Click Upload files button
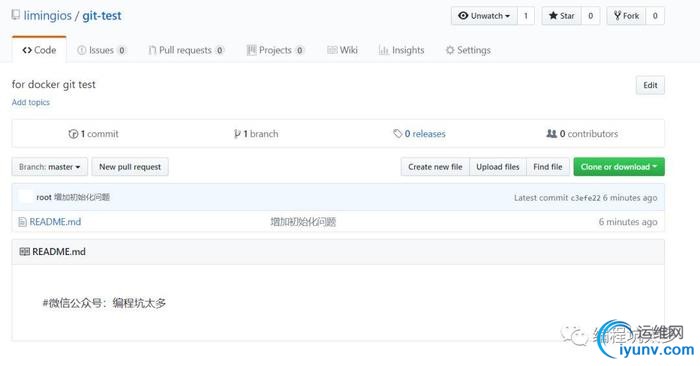Screen dimensions: 700x366 point(498,166)
